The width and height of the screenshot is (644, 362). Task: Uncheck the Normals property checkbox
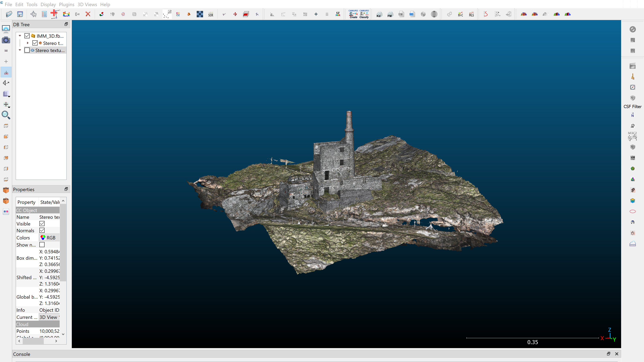[42, 230]
